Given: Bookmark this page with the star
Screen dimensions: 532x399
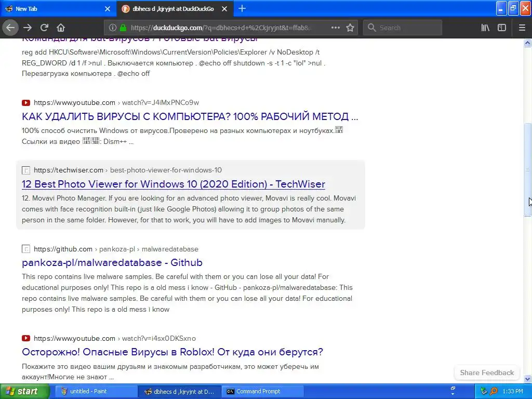Looking at the screenshot, I should click(x=350, y=28).
